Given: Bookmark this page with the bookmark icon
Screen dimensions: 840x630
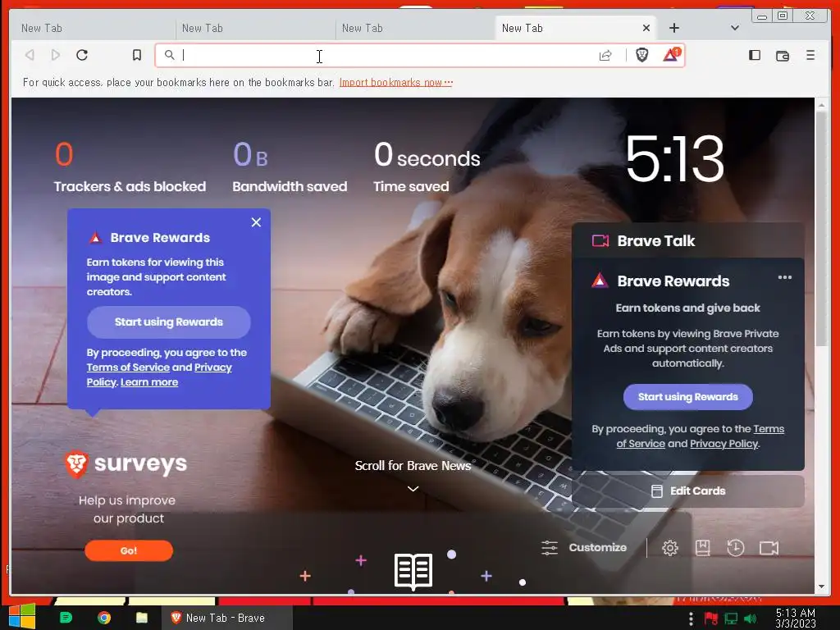Looking at the screenshot, I should 137,55.
